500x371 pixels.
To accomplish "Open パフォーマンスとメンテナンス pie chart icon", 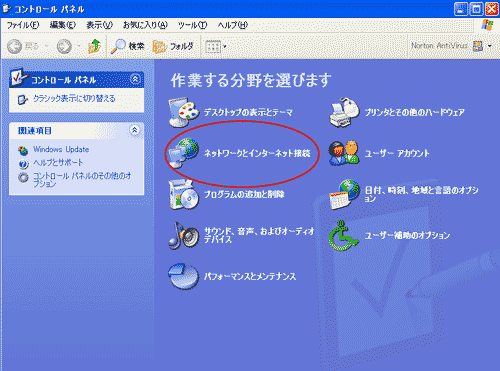I will (x=183, y=276).
